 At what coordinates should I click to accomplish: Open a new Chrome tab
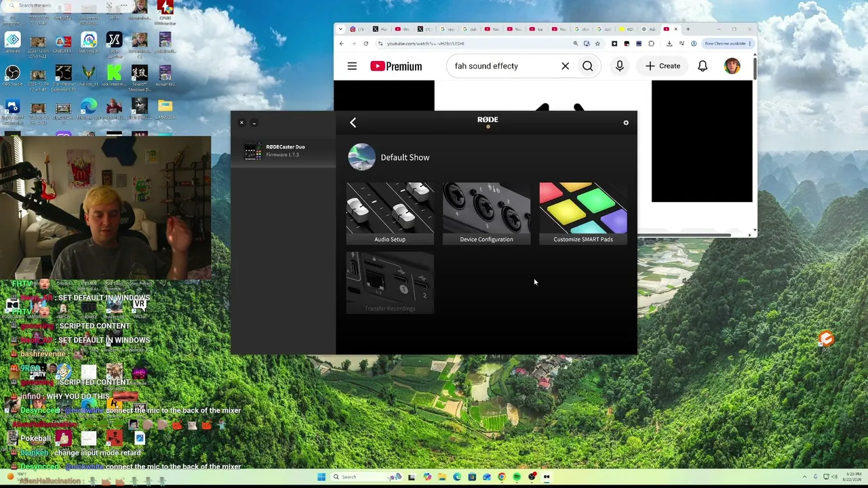click(688, 29)
